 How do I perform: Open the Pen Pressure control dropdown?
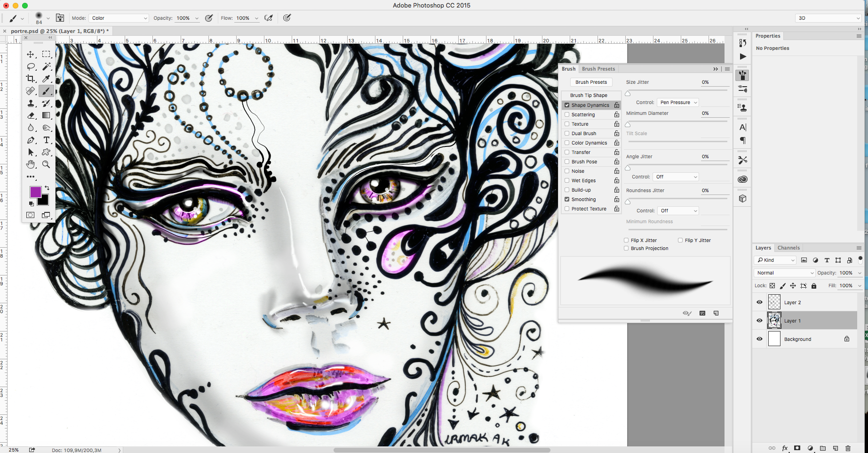[x=677, y=102]
